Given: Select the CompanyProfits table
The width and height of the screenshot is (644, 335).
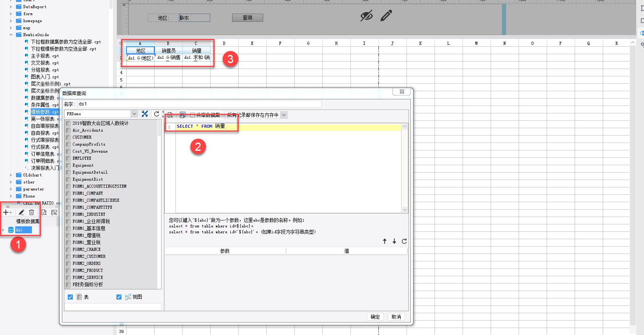Looking at the screenshot, I should pyautogui.click(x=89, y=144).
